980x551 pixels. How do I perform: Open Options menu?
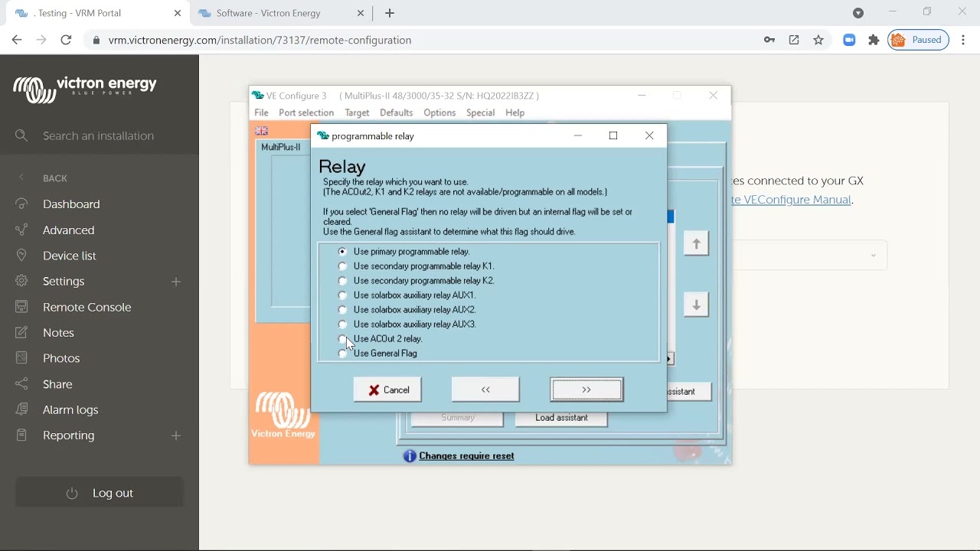pyautogui.click(x=439, y=112)
